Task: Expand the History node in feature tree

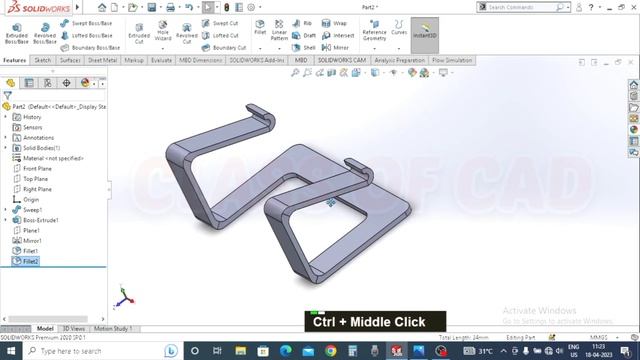Action: click(x=6, y=117)
